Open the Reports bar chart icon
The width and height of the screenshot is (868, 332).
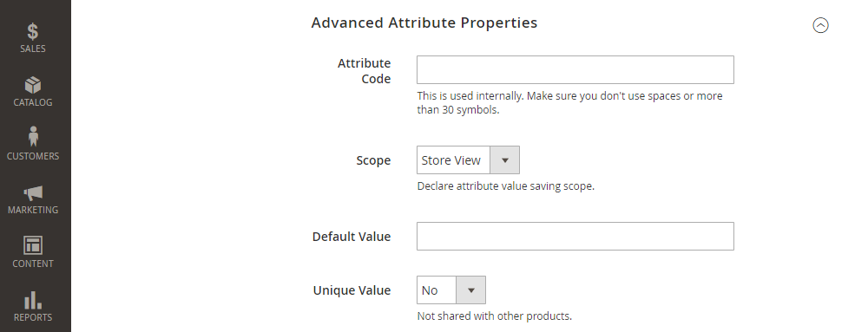[x=33, y=300]
